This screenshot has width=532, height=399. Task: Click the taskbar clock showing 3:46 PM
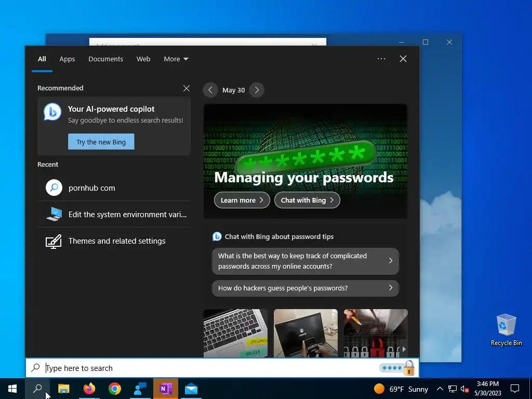coord(487,389)
